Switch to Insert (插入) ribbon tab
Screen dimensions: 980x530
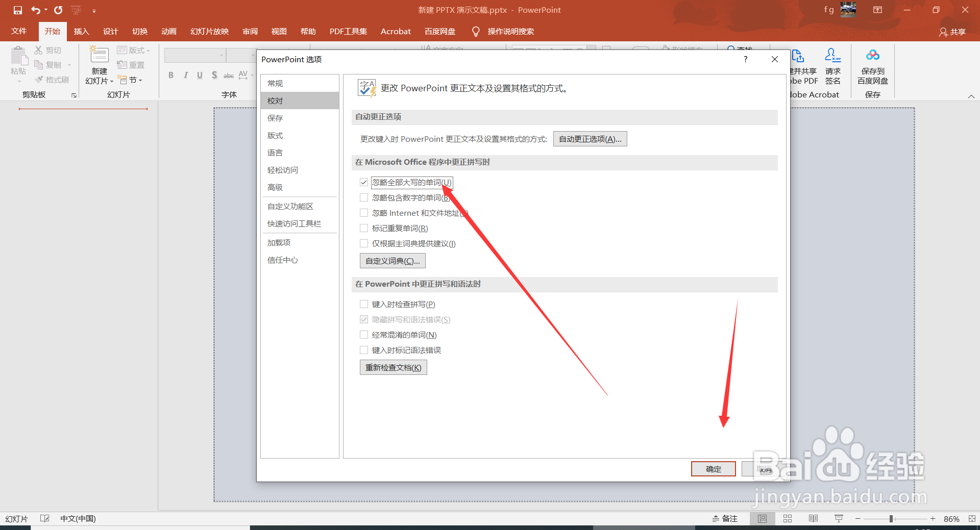tap(81, 31)
